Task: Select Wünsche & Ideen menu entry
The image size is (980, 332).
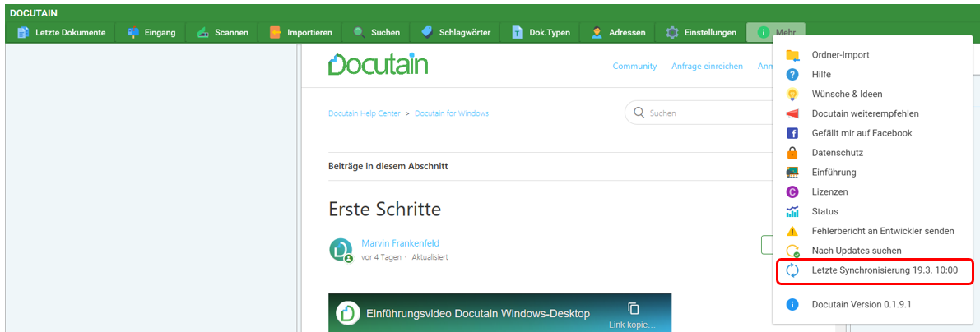Action: (x=872, y=94)
